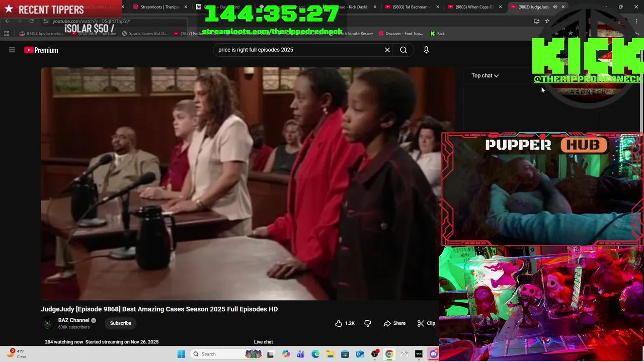Open the Discover - Find Top bookmark
This screenshot has height=362, width=644.
[x=400, y=33]
